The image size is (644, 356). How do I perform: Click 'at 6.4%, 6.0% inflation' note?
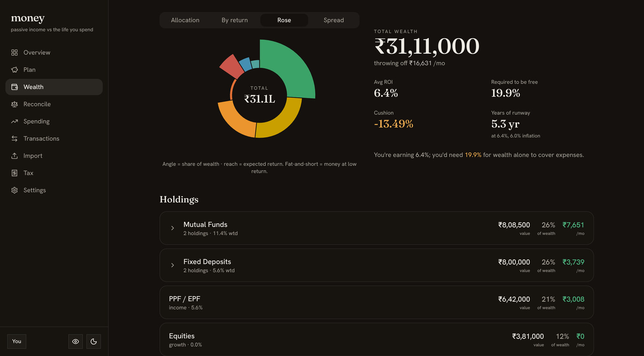[516, 136]
